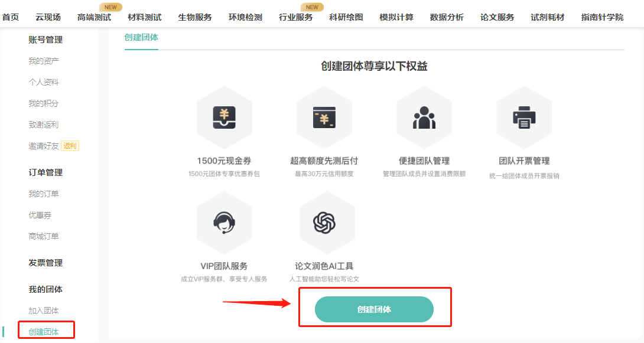
Task: Click the 团队开票管理 printer icon
Action: coord(523,116)
